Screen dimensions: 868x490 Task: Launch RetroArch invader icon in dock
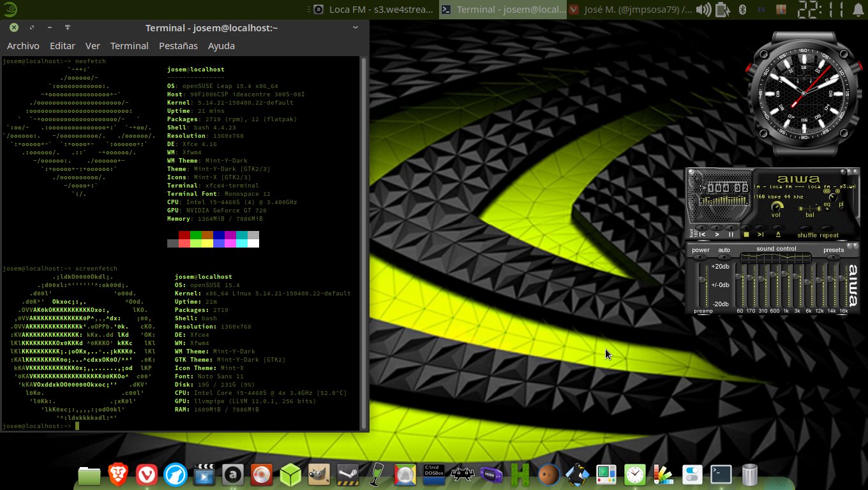[463, 475]
